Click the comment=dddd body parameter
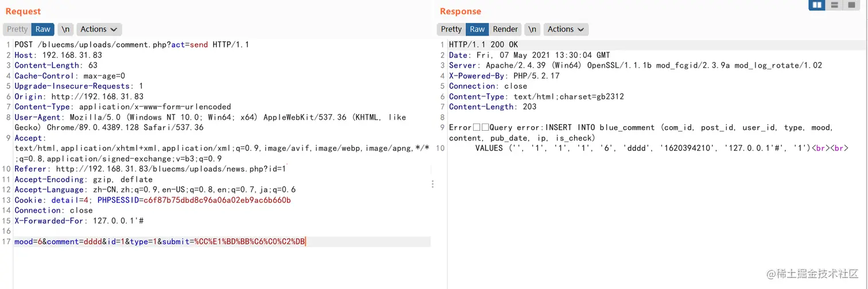The width and height of the screenshot is (868, 289). pyautogui.click(x=74, y=241)
